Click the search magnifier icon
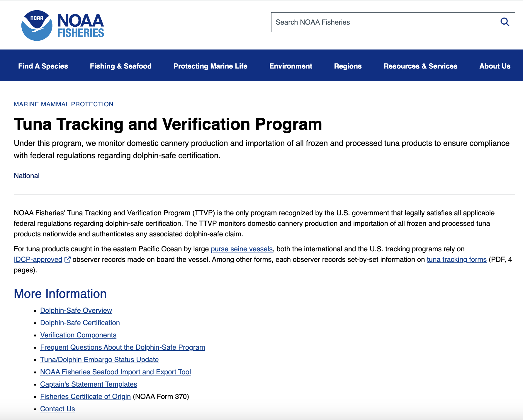 [x=505, y=22]
